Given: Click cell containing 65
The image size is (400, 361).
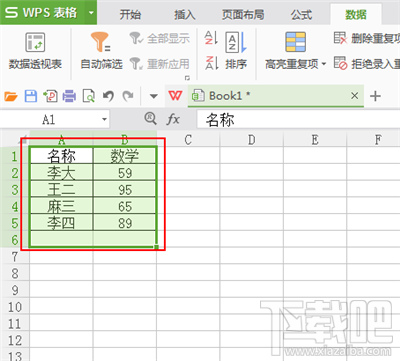Looking at the screenshot, I should coord(125,206).
